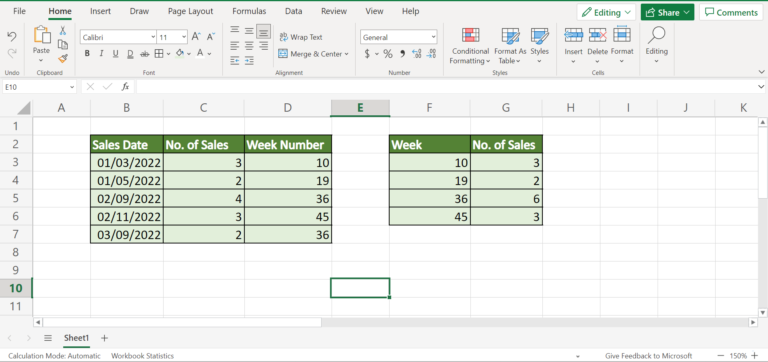The height and width of the screenshot is (362, 768).
Task: Align text left
Action: tap(235, 46)
